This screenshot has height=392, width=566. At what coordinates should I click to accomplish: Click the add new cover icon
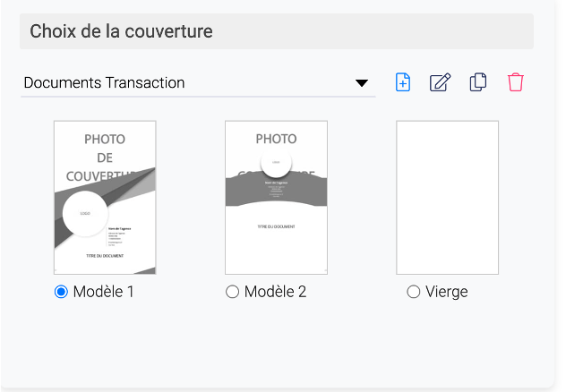tap(403, 82)
